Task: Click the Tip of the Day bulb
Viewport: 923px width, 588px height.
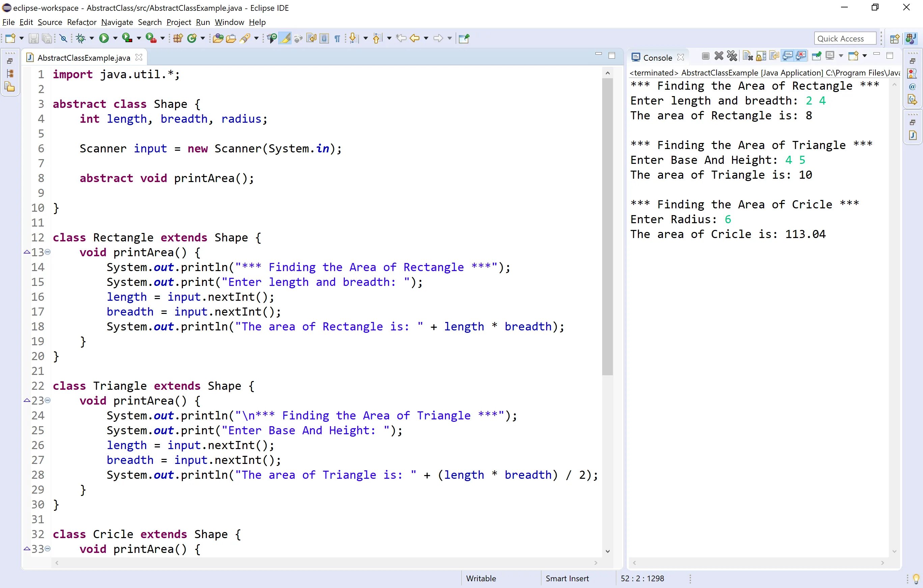Action: coord(916,579)
